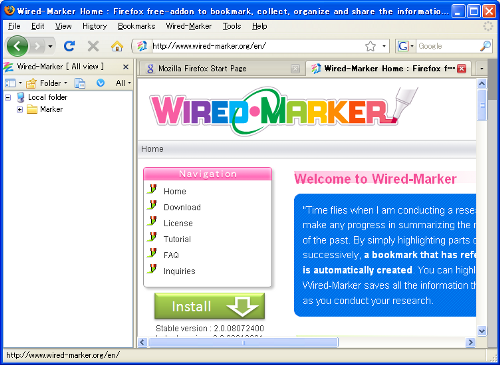Open the Bookmarks menu
This screenshot has height=365, width=500.
[x=136, y=26]
